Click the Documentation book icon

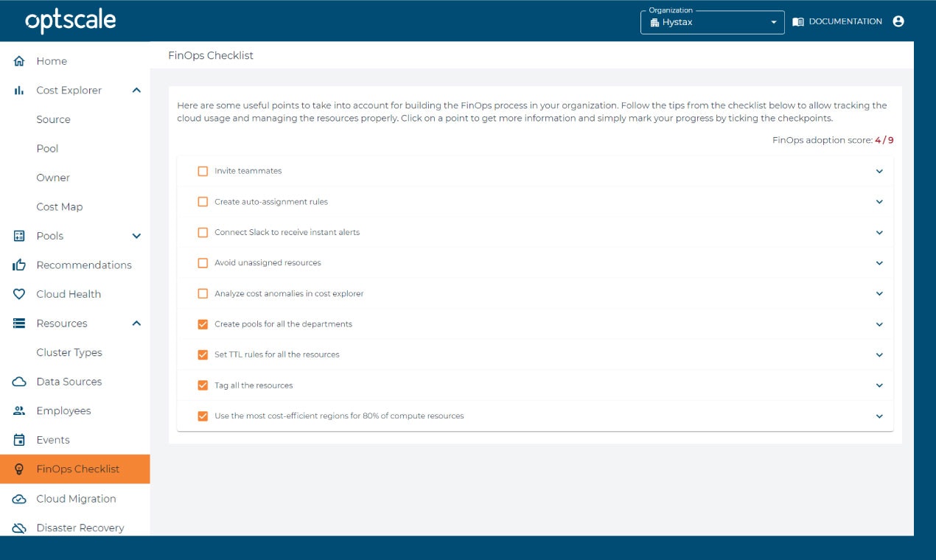coord(798,21)
